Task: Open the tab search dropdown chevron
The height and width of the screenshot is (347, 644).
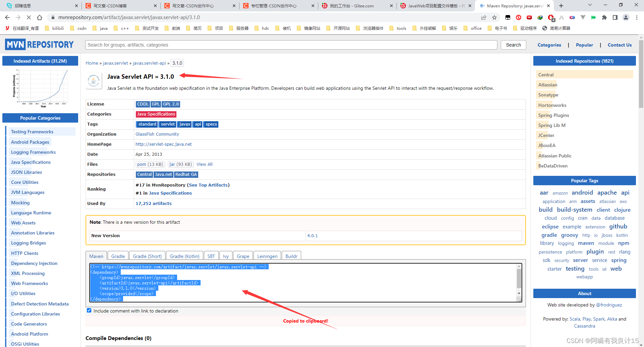Action: [x=590, y=5]
